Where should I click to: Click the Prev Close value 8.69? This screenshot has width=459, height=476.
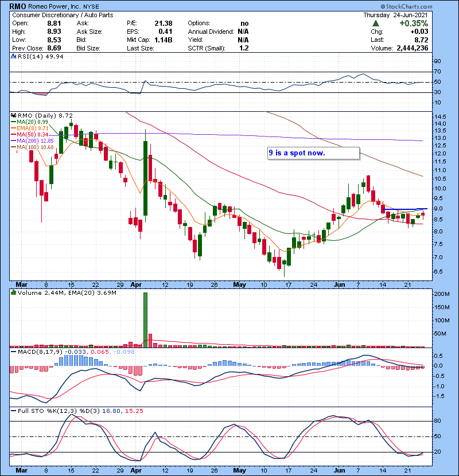click(x=54, y=48)
